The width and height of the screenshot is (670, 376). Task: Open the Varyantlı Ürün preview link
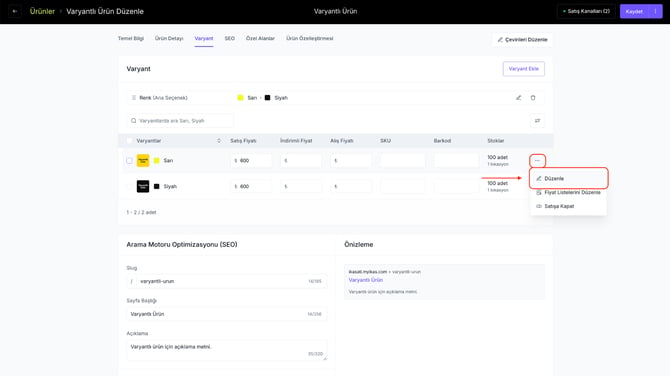tap(365, 280)
